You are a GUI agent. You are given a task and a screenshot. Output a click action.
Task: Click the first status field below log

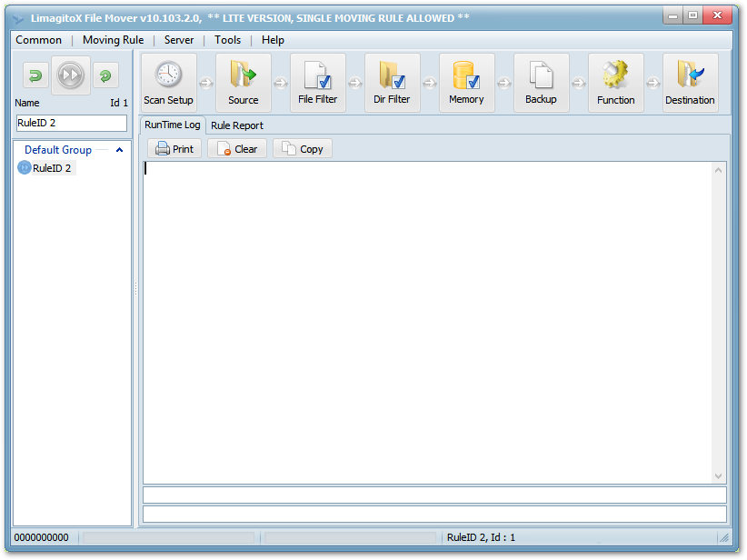click(x=434, y=495)
